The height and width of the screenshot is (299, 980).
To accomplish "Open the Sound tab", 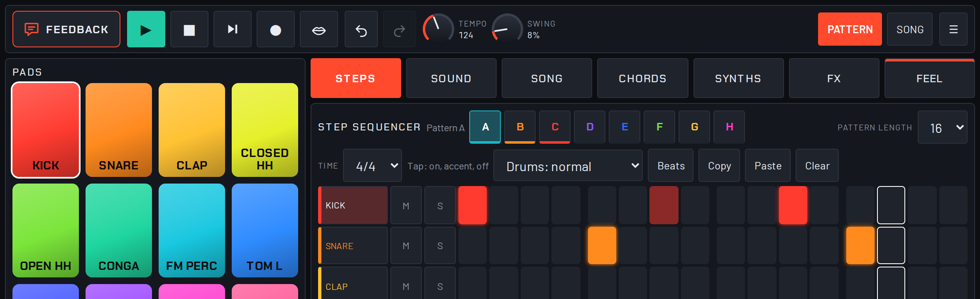I will tap(451, 78).
